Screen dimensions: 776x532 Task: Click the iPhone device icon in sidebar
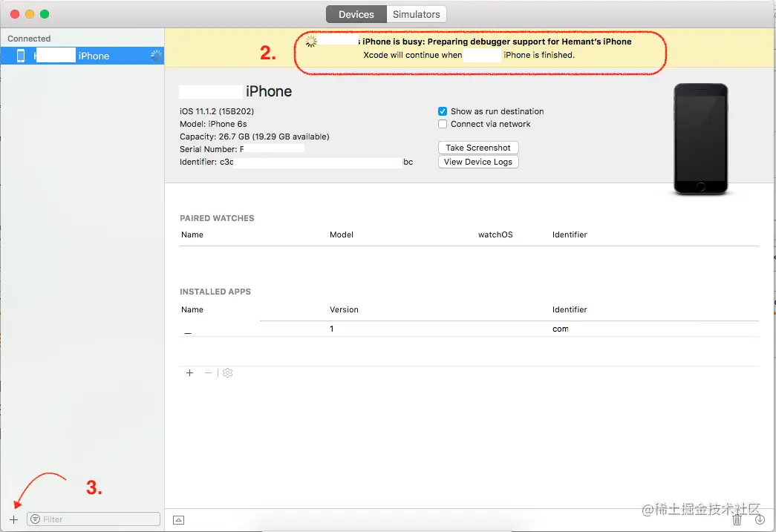[x=21, y=56]
